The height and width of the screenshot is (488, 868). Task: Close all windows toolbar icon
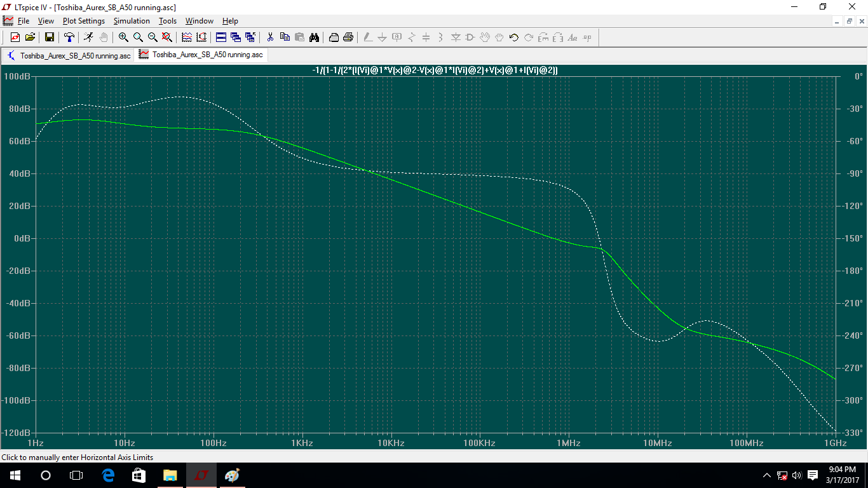(x=250, y=37)
